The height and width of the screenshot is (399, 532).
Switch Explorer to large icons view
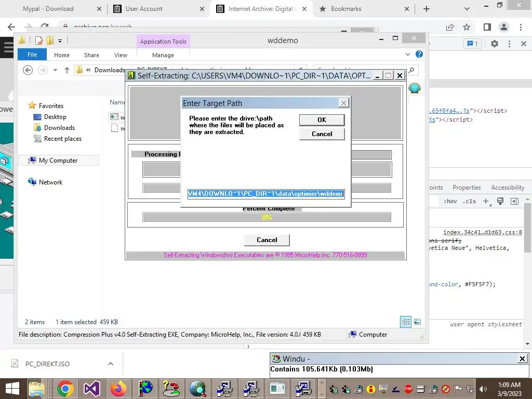pyautogui.click(x=417, y=322)
